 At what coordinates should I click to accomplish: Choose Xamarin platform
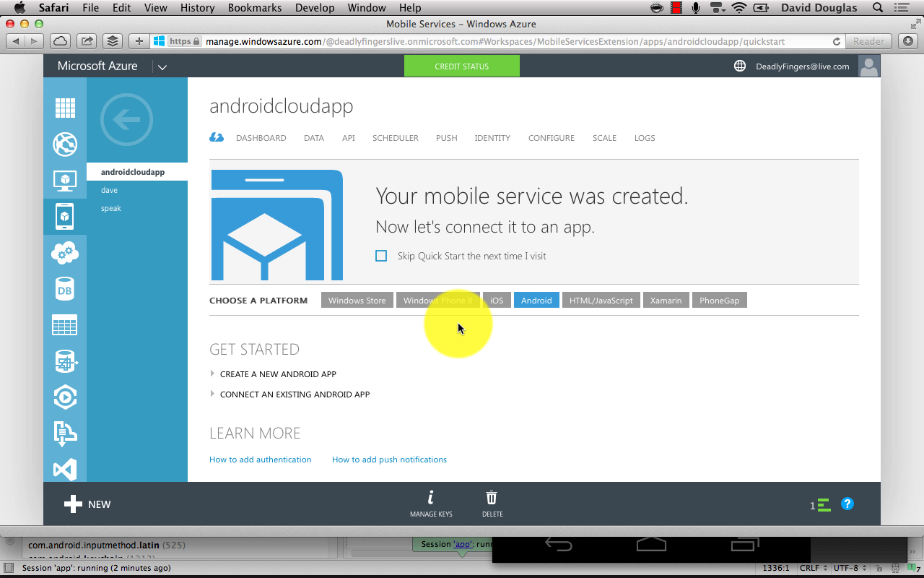point(666,301)
